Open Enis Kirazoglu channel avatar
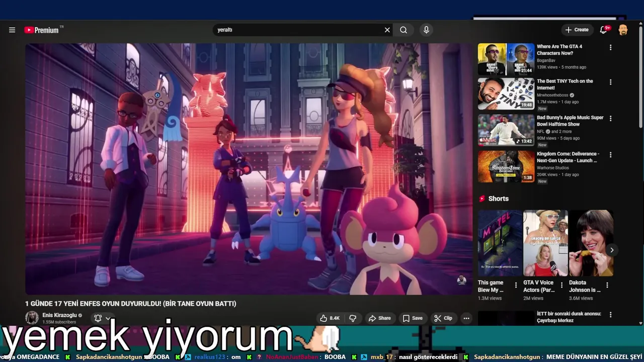This screenshot has height=362, width=644. point(32,318)
